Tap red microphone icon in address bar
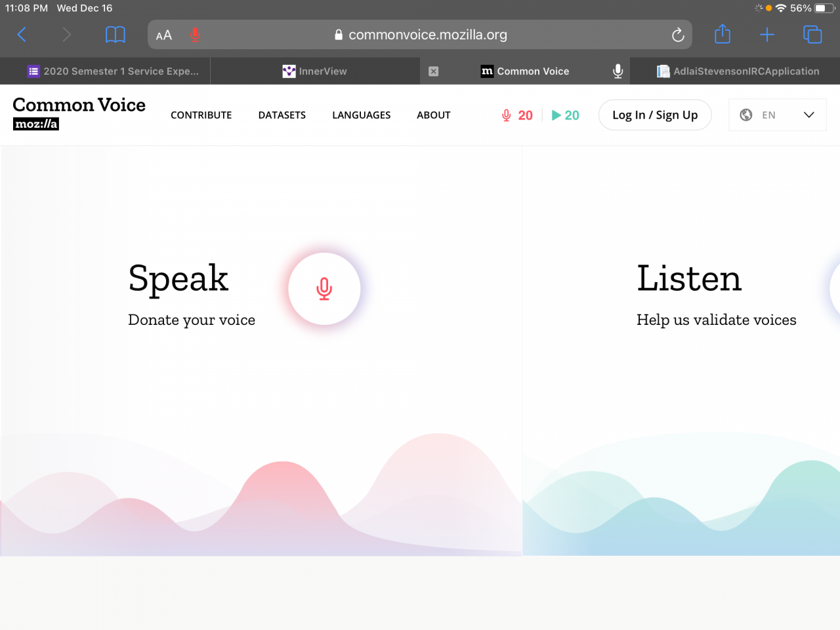 tap(195, 34)
